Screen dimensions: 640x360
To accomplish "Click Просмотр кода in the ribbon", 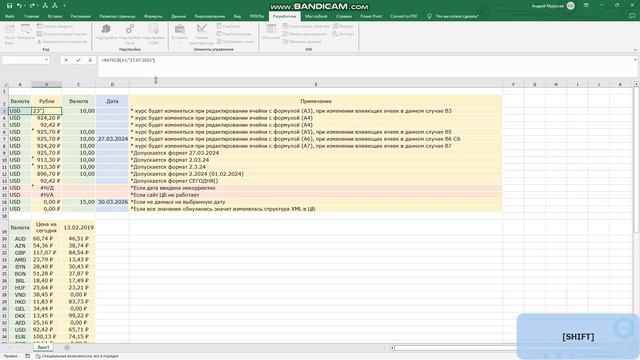I will click(x=234, y=34).
